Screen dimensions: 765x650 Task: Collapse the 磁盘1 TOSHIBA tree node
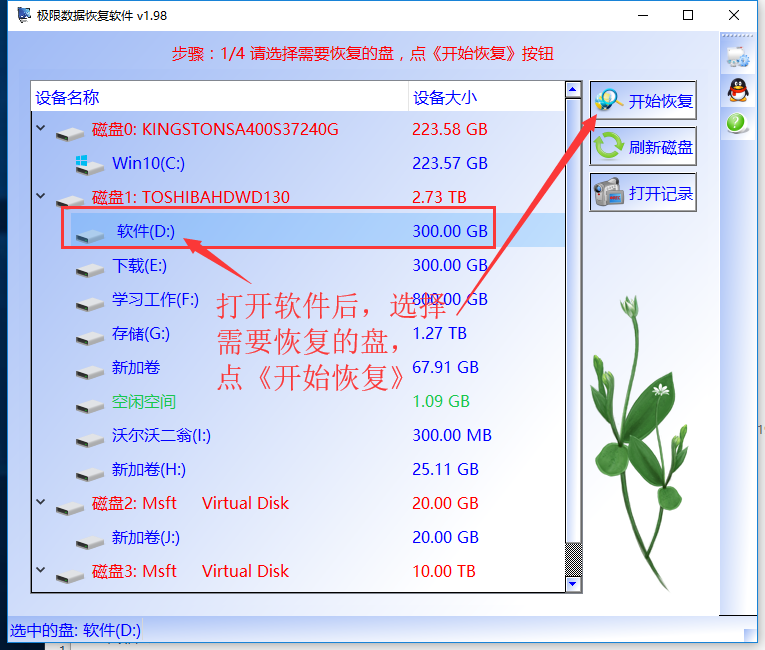41,196
